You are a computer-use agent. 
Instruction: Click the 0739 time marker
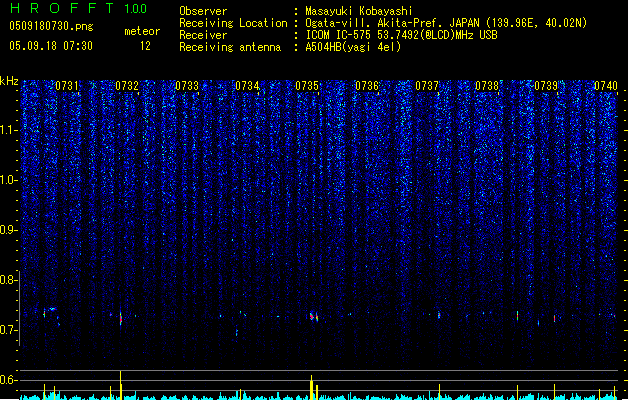pyautogui.click(x=546, y=86)
